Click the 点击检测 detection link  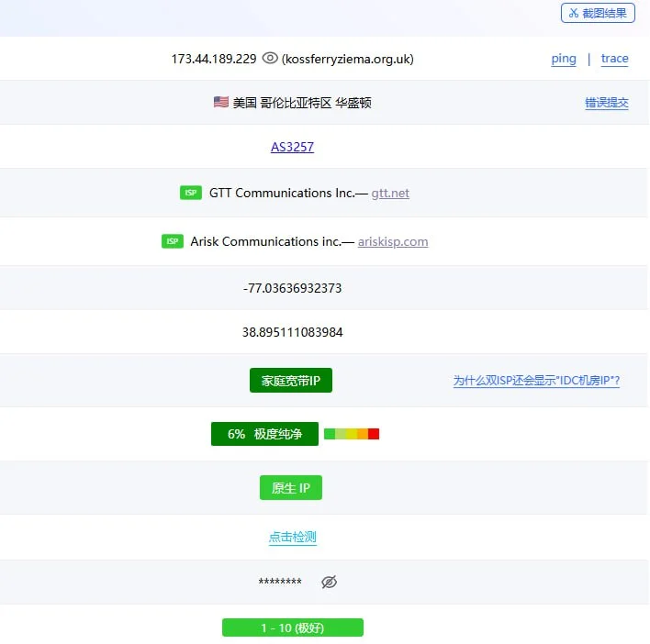pyautogui.click(x=293, y=538)
